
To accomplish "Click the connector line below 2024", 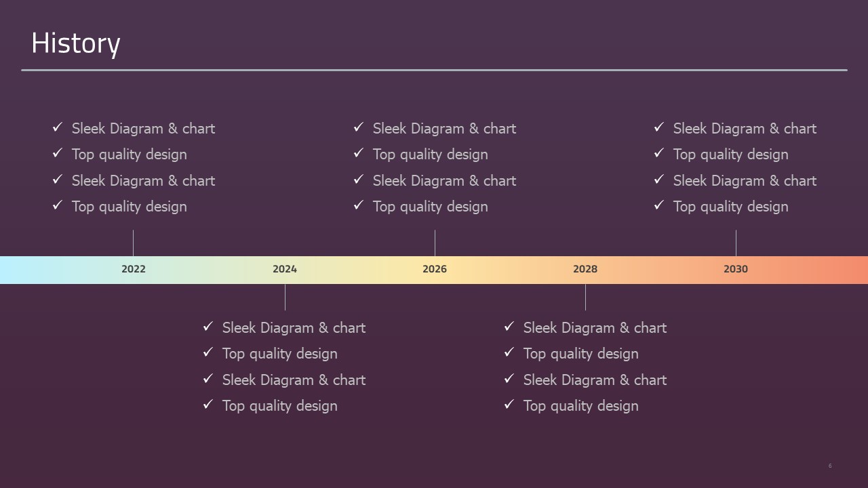I will 285,297.
